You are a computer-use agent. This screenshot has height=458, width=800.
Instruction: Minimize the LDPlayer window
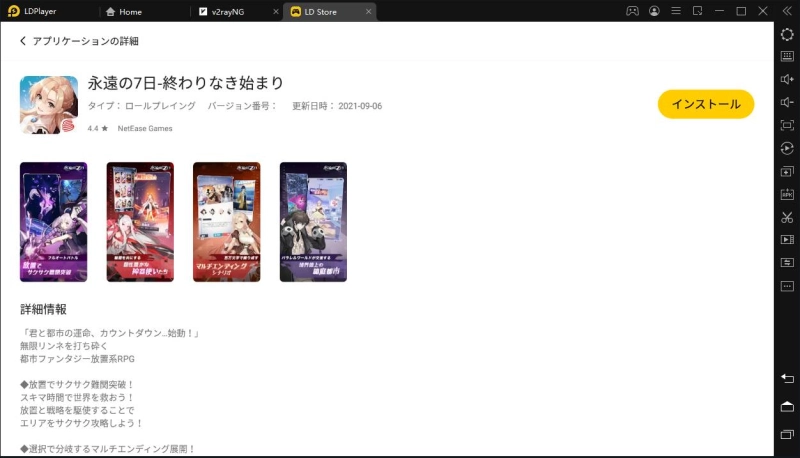[x=719, y=11]
